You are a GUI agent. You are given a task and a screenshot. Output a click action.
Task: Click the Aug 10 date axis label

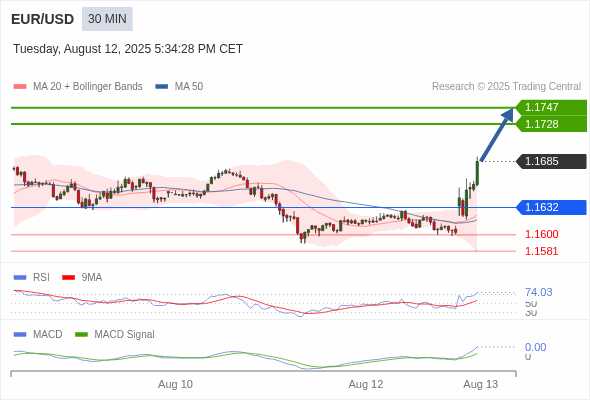[x=175, y=385]
